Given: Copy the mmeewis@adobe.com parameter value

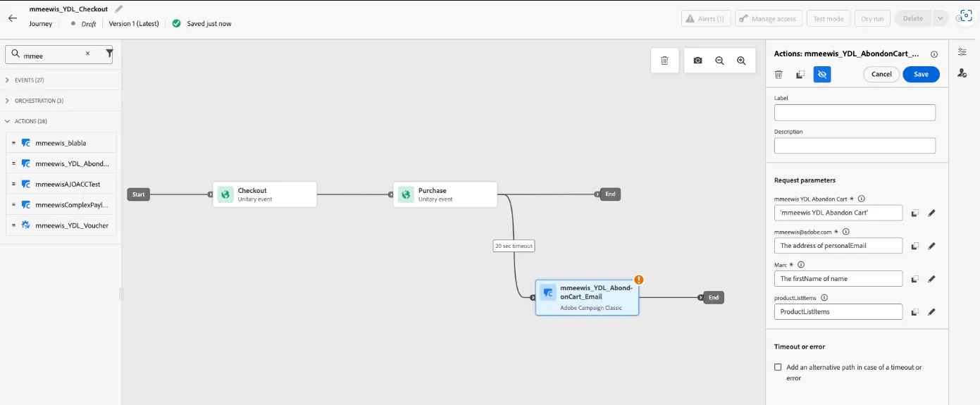Looking at the screenshot, I should click(914, 246).
